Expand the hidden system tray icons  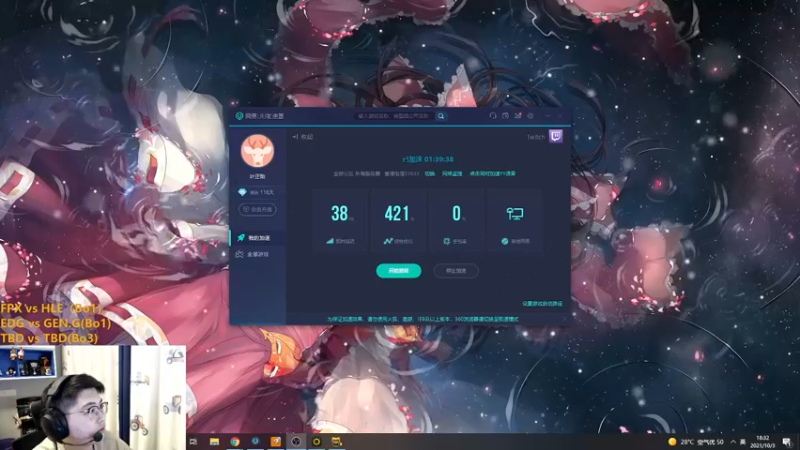click(x=733, y=442)
